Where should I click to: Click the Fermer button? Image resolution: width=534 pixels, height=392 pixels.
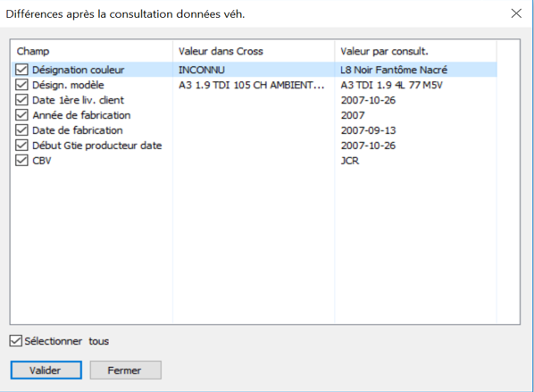point(125,371)
